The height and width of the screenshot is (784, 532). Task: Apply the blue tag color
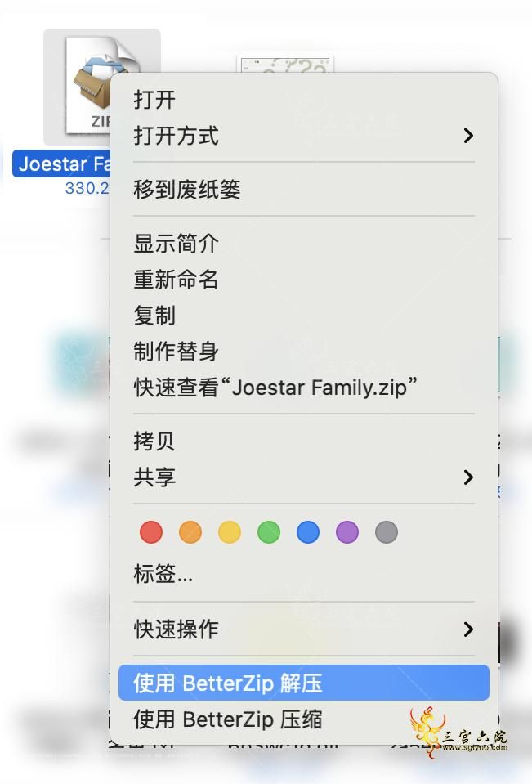click(x=308, y=532)
